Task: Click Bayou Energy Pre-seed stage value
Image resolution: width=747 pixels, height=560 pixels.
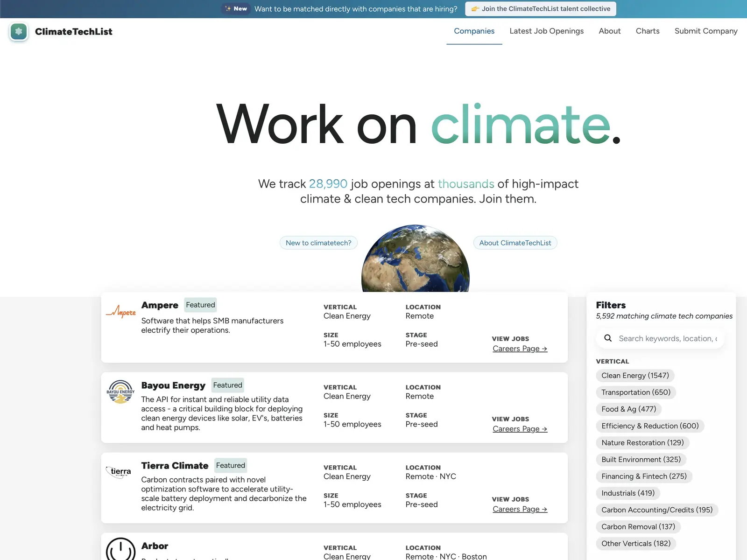Action: (x=422, y=424)
